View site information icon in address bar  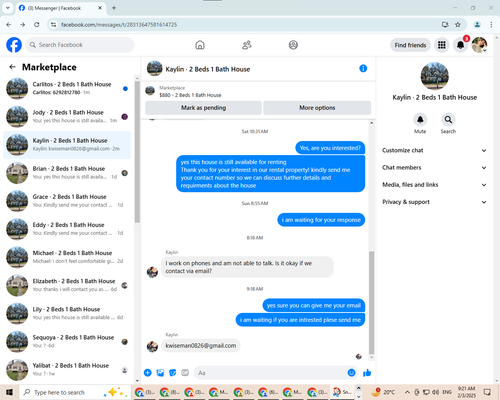(x=53, y=24)
